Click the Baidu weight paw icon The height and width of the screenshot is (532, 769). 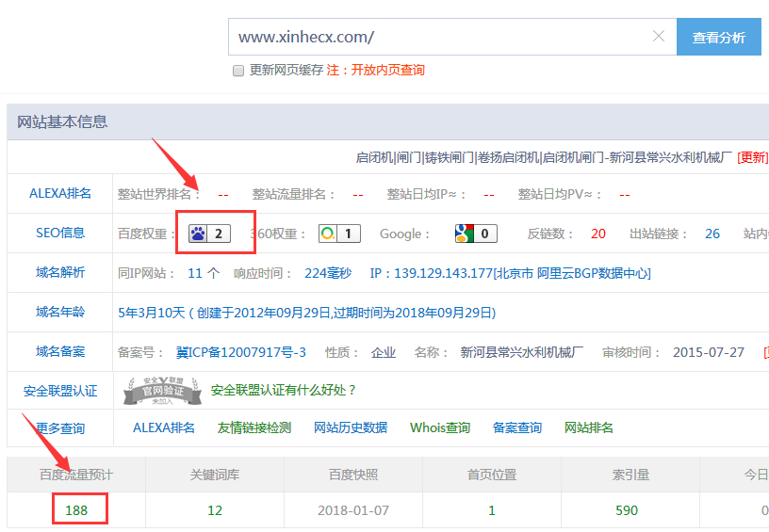[199, 234]
